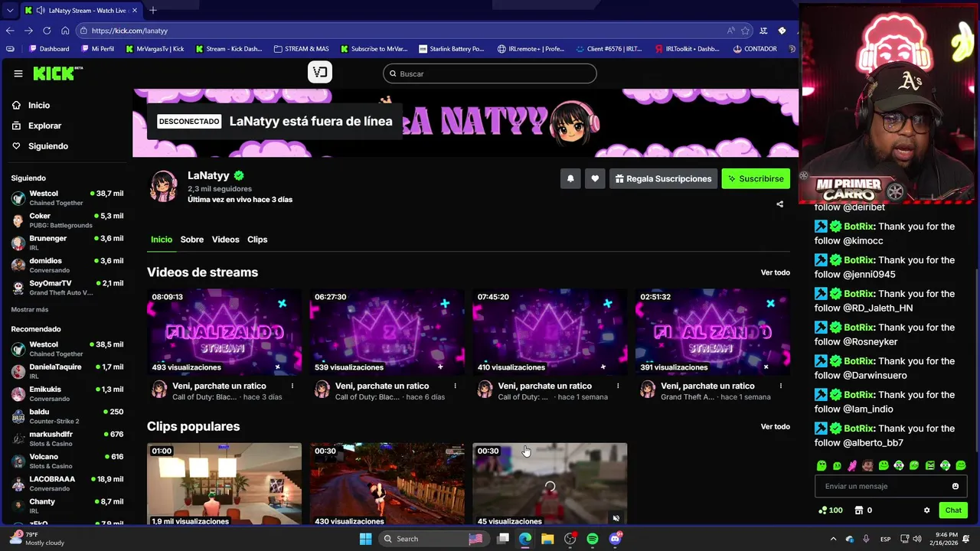Viewport: 980px width, 551px height.
Task: Open the Dashboard bookmark
Action: pos(49,49)
